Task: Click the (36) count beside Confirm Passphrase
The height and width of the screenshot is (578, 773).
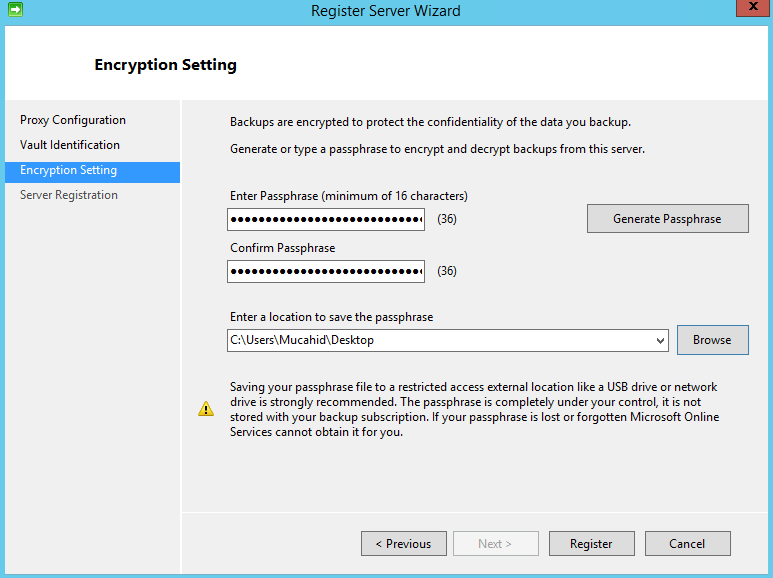Action: coord(447,271)
